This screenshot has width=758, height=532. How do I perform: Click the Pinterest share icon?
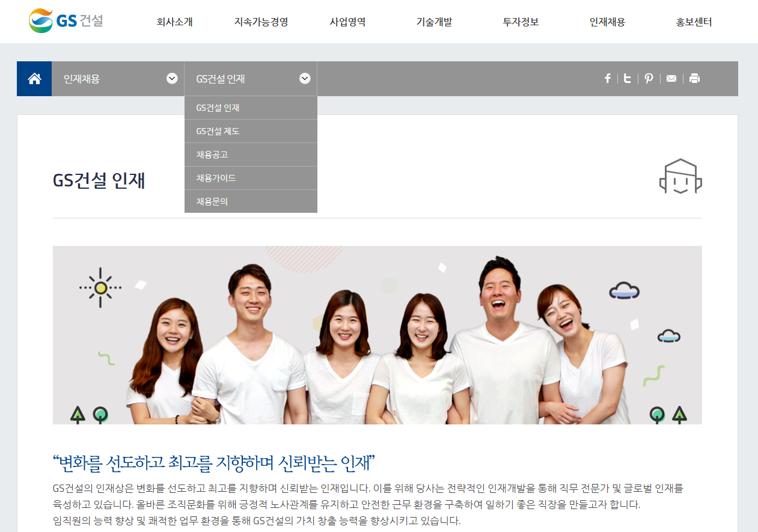point(648,78)
